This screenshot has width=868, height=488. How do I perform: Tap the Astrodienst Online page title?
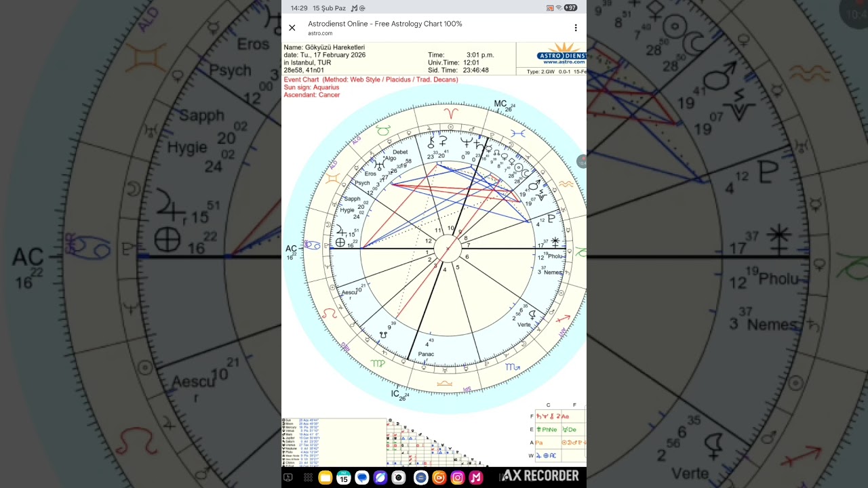click(x=384, y=24)
